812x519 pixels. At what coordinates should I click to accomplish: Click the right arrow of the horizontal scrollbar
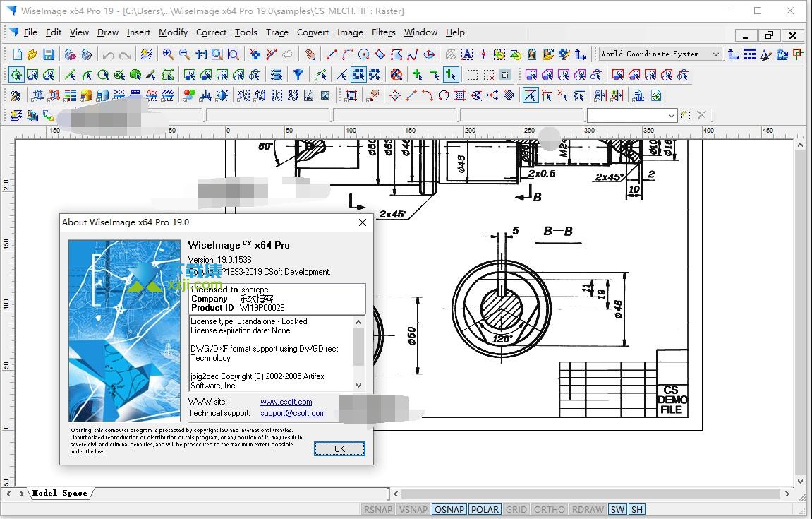[x=787, y=494]
